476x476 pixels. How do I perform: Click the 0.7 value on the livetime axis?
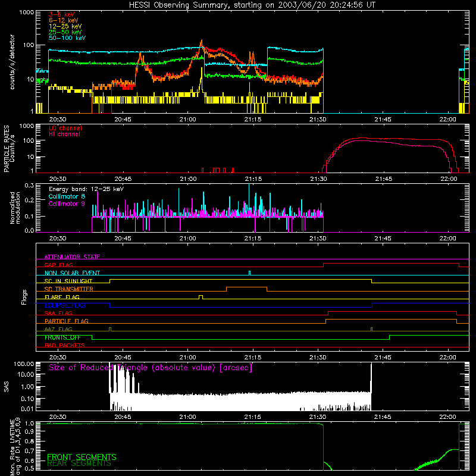tap(29, 451)
